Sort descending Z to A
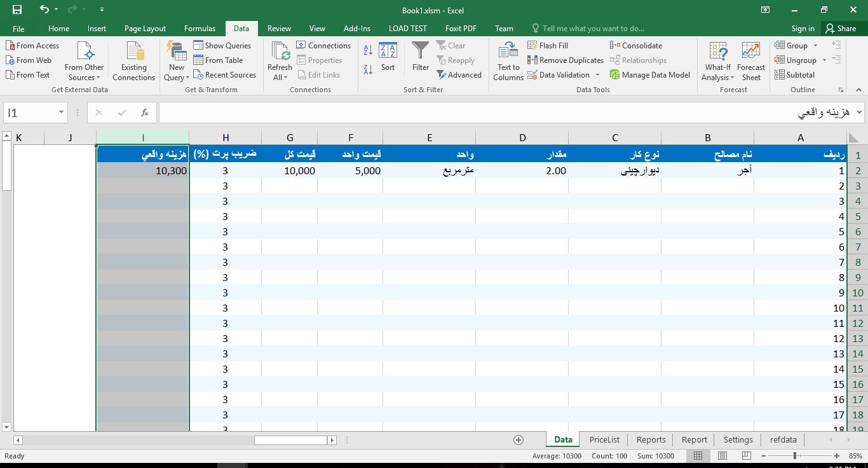 coord(368,69)
